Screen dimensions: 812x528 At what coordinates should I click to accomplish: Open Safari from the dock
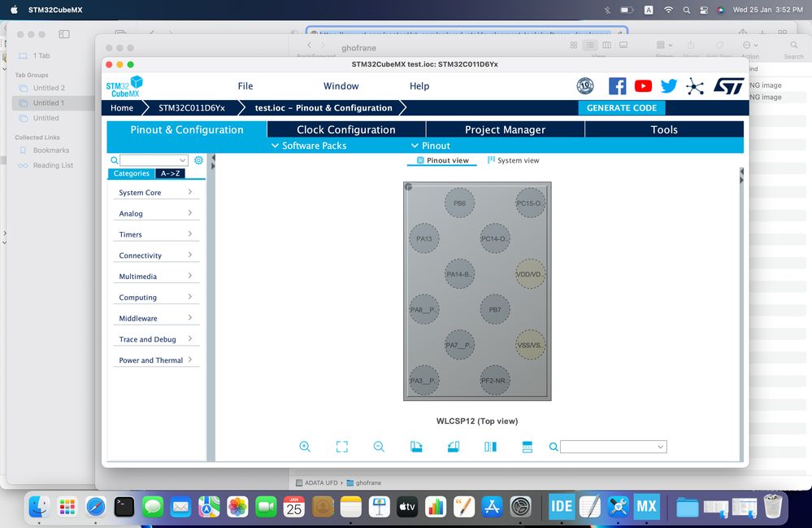(96, 507)
